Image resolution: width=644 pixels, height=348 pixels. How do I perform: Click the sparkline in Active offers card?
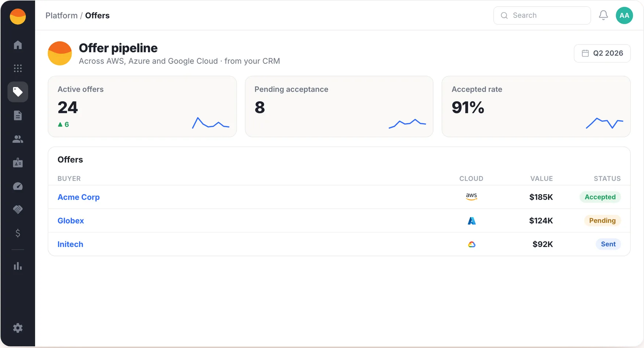[x=211, y=123]
